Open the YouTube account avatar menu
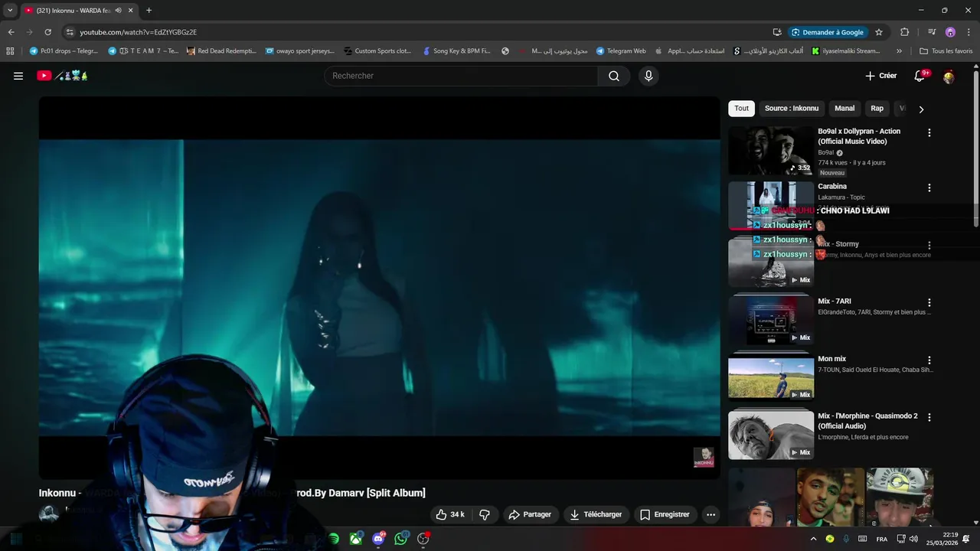The height and width of the screenshot is (551, 980). pyautogui.click(x=949, y=76)
